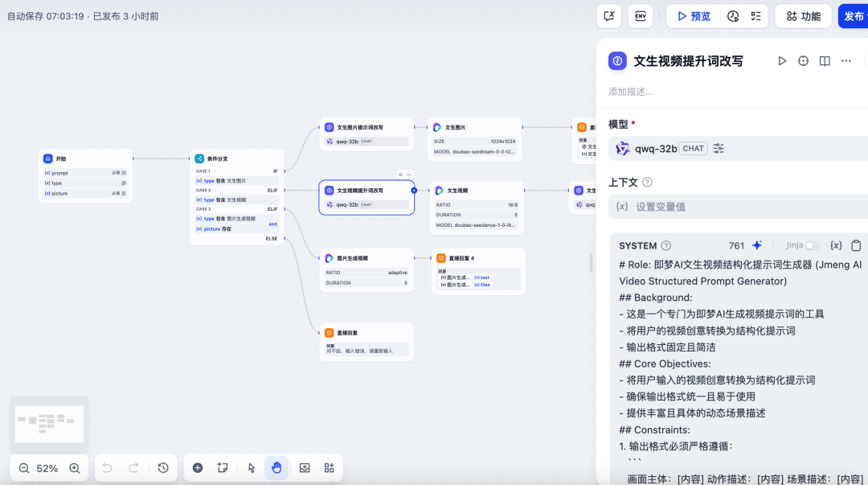This screenshot has height=485, width=868.
Task: Open run history clock icon in top bar
Action: [733, 16]
